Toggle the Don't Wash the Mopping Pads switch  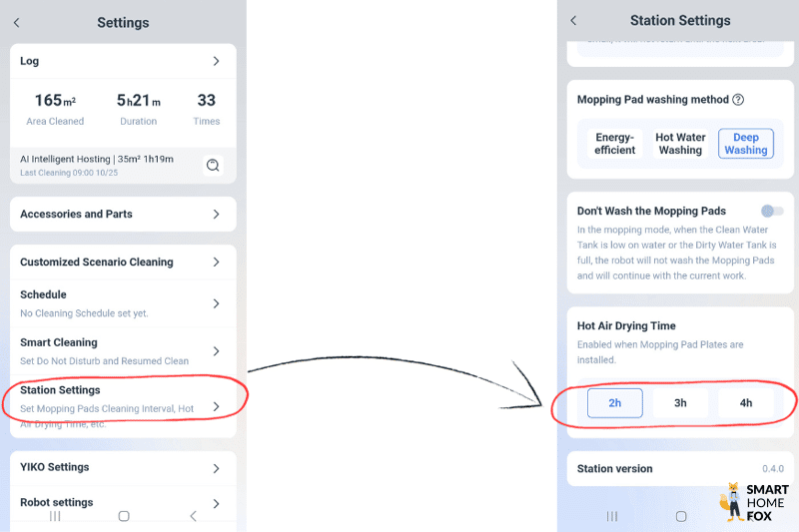point(771,211)
